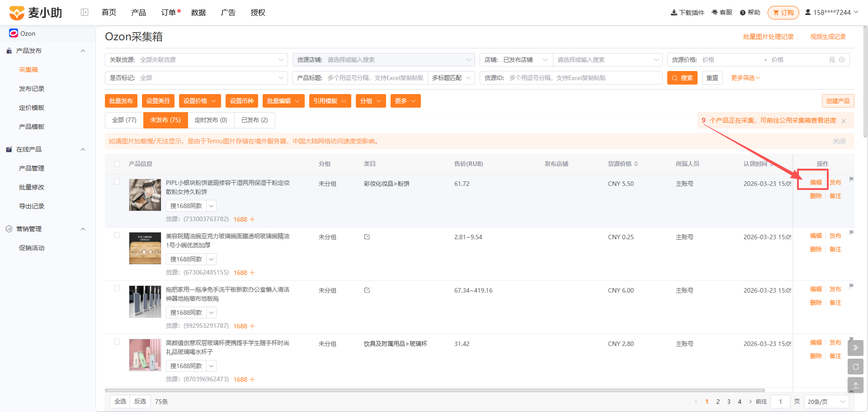Go to next page arrow in pagination
Image resolution: width=868 pixels, height=412 pixels.
pyautogui.click(x=750, y=402)
